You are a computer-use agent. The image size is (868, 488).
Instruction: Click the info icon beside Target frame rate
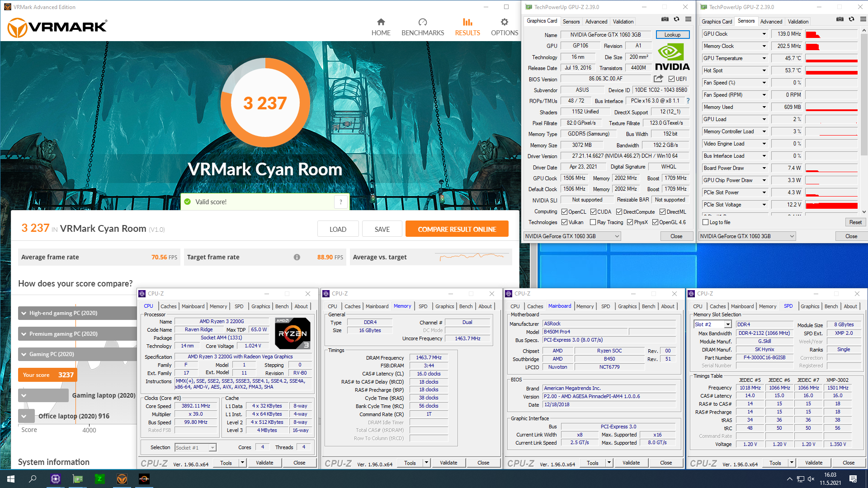[297, 257]
